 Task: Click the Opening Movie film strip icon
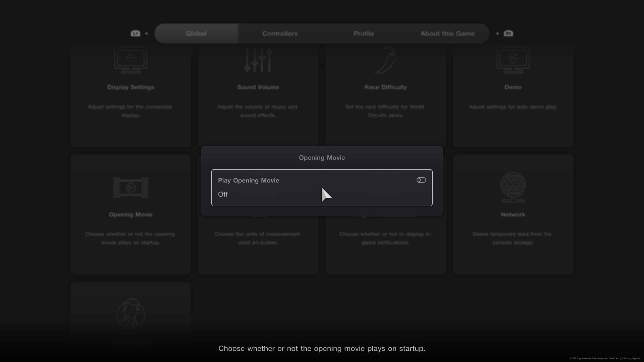click(131, 188)
